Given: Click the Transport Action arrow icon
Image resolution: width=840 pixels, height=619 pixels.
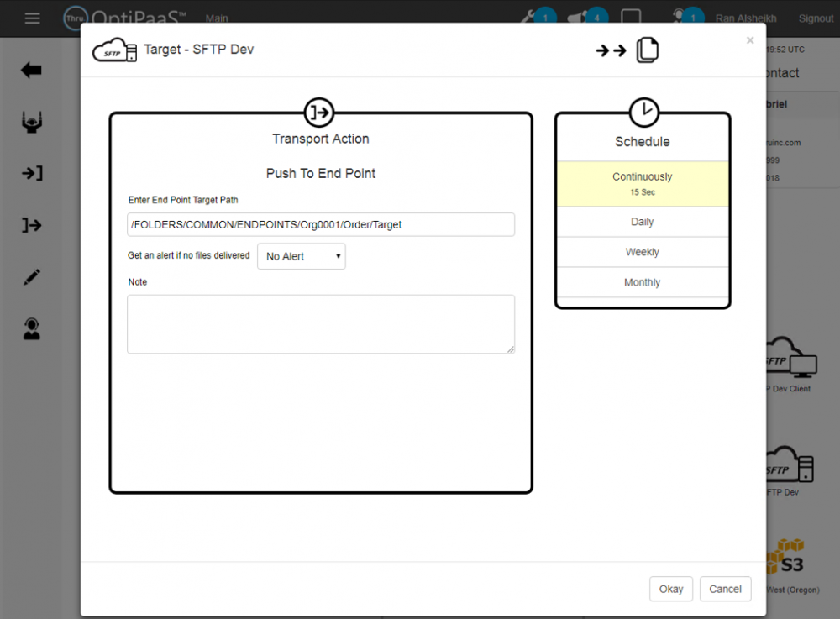Looking at the screenshot, I should [319, 112].
